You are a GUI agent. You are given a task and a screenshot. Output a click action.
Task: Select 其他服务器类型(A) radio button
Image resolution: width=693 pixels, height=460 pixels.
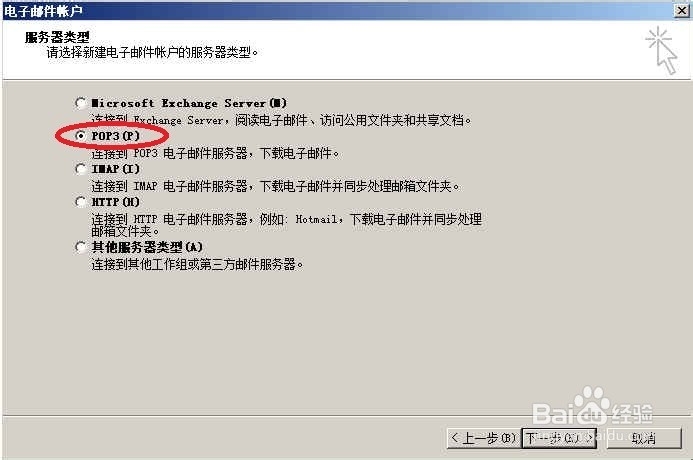80,247
